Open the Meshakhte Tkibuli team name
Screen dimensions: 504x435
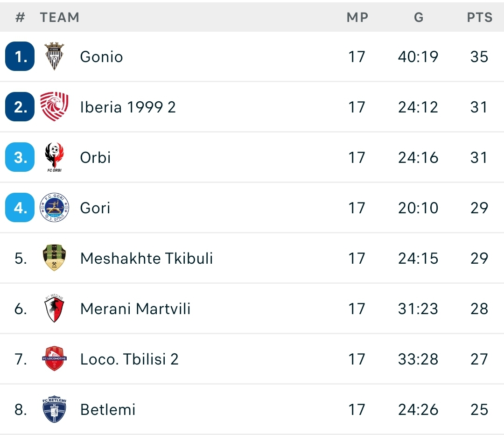click(x=147, y=258)
